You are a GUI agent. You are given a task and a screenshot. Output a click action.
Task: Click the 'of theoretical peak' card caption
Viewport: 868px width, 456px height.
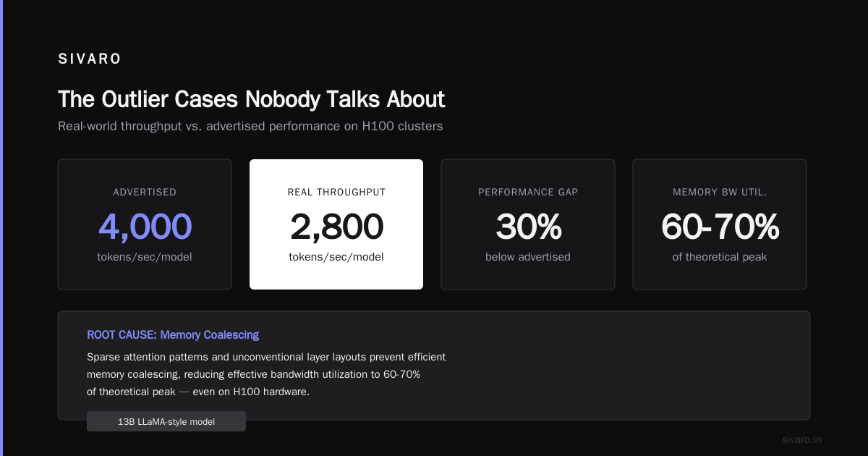(x=720, y=257)
